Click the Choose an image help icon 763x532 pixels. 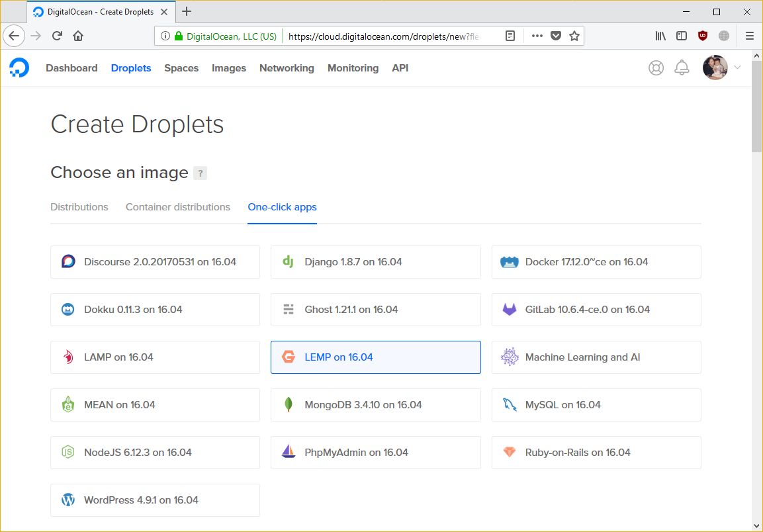tap(200, 173)
